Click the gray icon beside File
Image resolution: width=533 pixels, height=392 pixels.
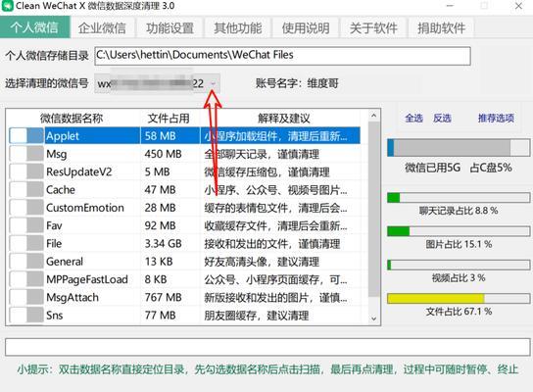click(x=35, y=243)
